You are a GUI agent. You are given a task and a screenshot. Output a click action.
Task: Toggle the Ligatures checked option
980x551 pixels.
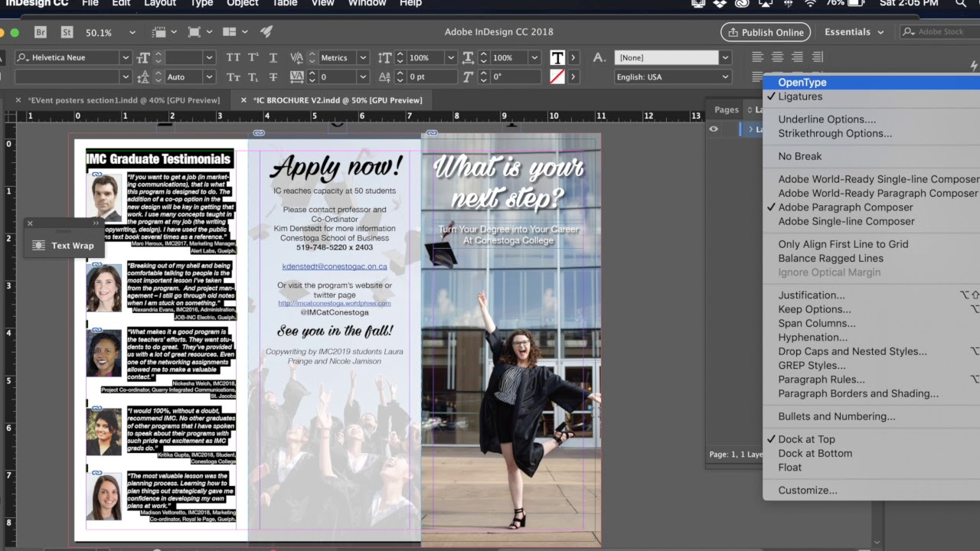pyautogui.click(x=800, y=96)
